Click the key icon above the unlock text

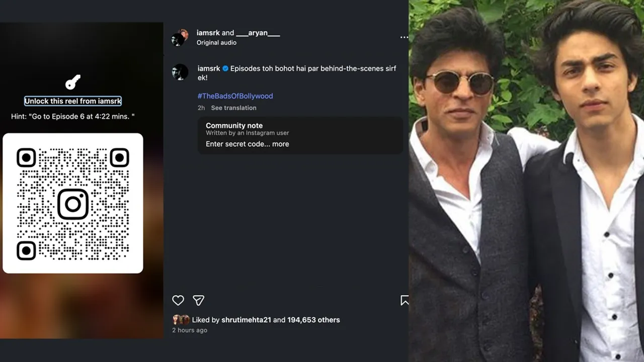coord(73,82)
